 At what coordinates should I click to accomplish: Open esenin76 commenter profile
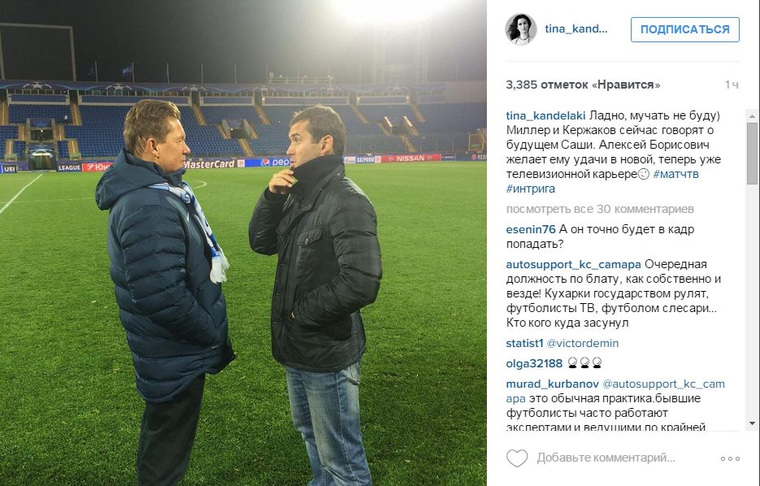coord(531,229)
